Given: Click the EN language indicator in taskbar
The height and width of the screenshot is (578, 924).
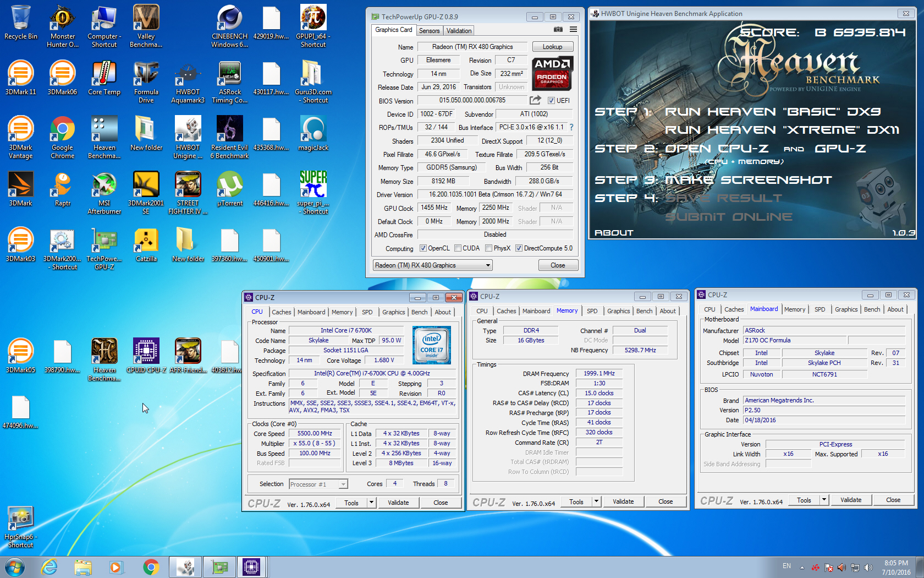Looking at the screenshot, I should (787, 566).
